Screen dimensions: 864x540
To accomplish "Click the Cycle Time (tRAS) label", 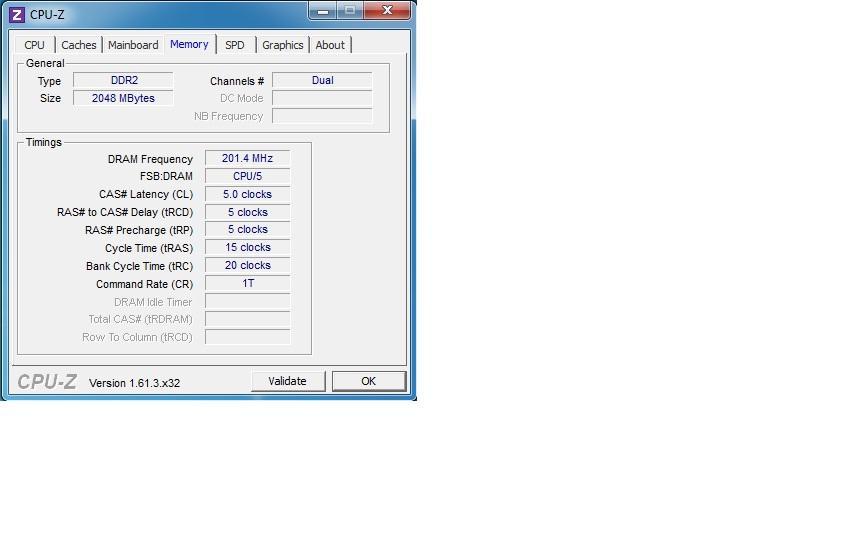I will click(149, 249).
